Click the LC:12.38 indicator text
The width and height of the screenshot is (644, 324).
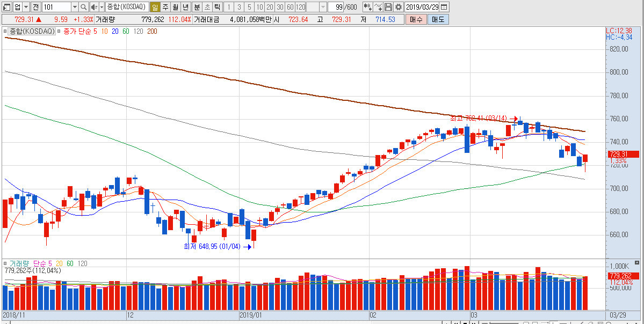(x=619, y=31)
